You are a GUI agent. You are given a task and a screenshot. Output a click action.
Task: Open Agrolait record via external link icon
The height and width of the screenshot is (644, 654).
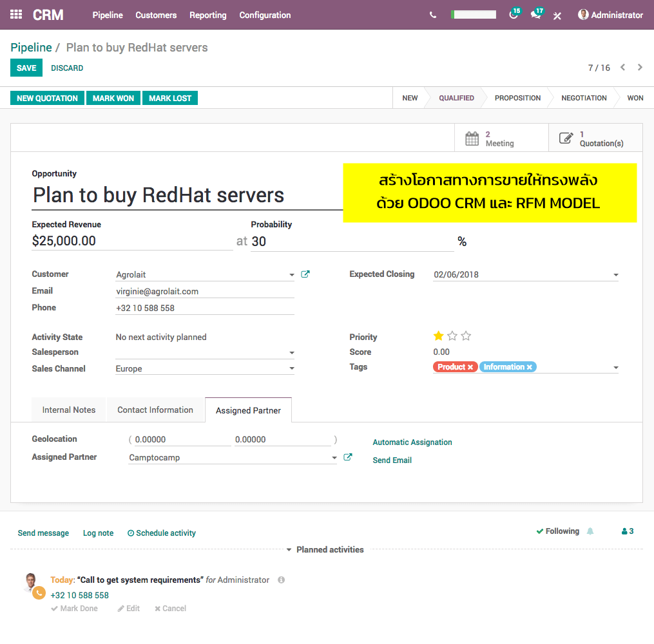(x=305, y=274)
